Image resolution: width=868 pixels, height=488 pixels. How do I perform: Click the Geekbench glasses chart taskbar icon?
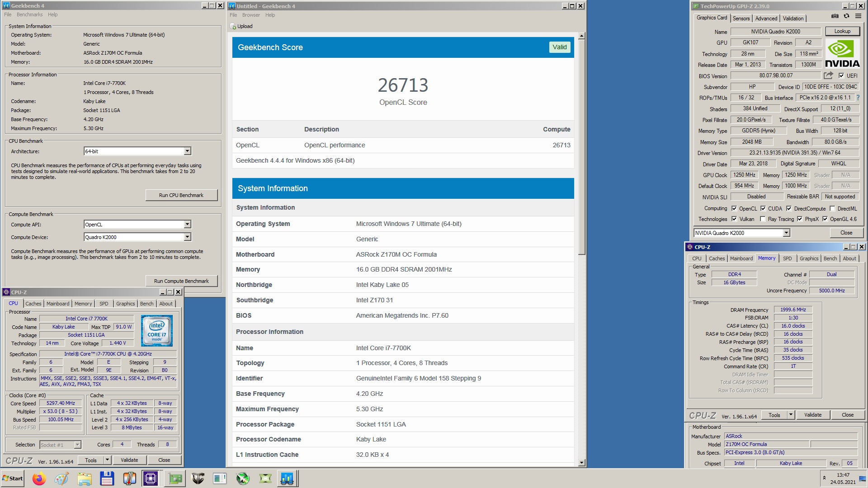point(287,479)
